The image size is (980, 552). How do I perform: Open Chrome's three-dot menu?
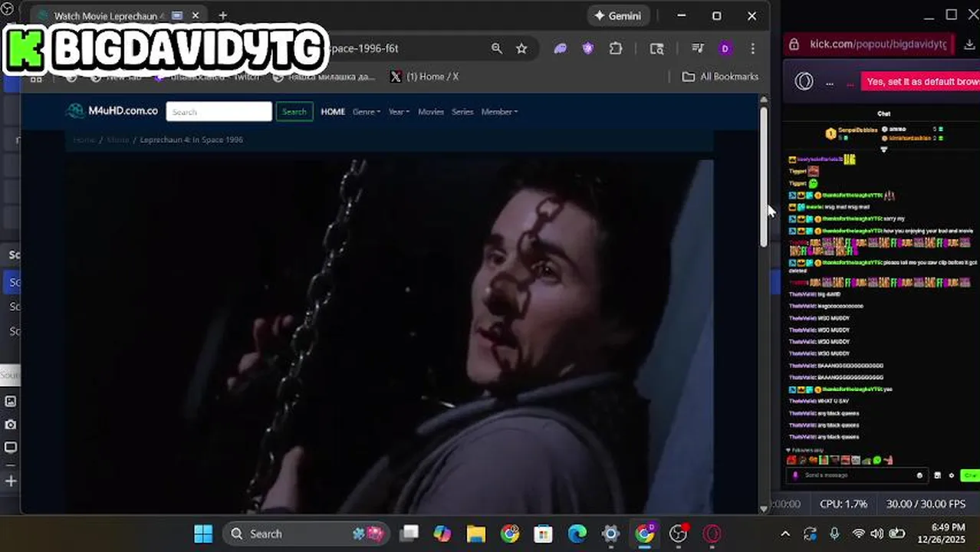[x=753, y=48]
